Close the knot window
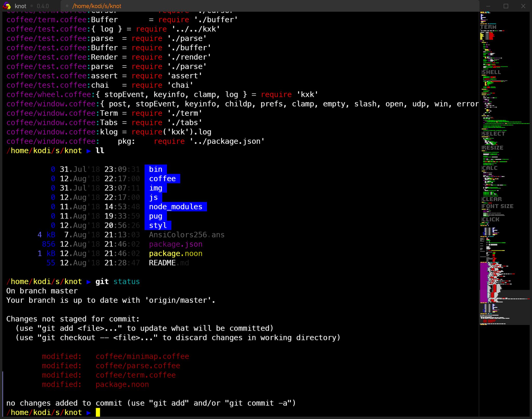 523,6
